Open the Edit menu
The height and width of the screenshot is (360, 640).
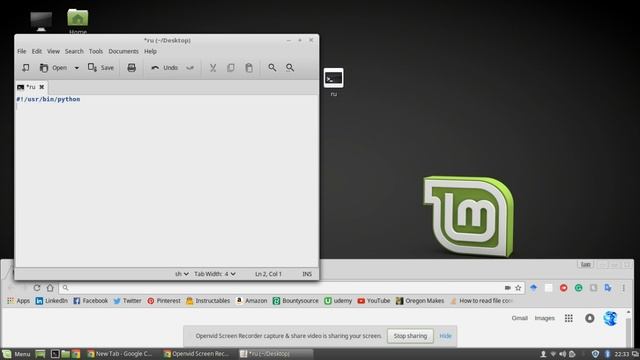pos(37,51)
